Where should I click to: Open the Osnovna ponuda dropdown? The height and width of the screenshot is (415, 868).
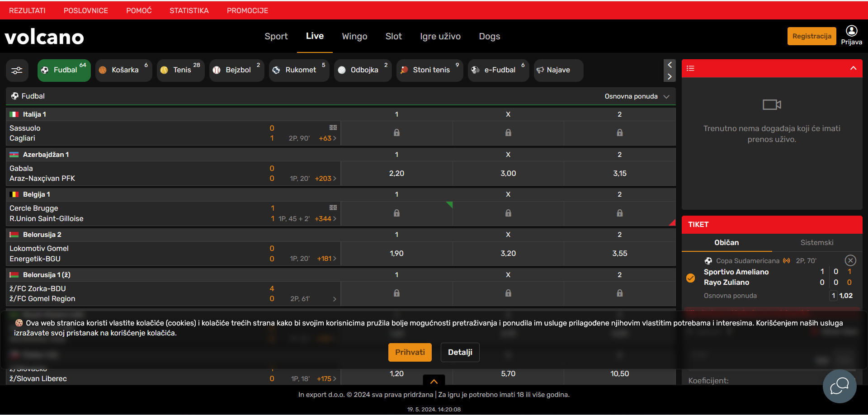pos(637,96)
